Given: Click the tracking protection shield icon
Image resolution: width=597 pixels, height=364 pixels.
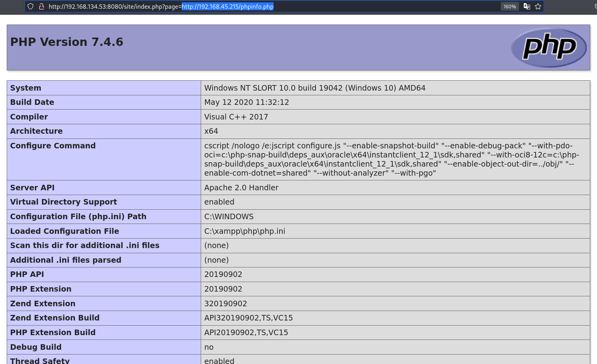Looking at the screenshot, I should pyautogui.click(x=30, y=6).
